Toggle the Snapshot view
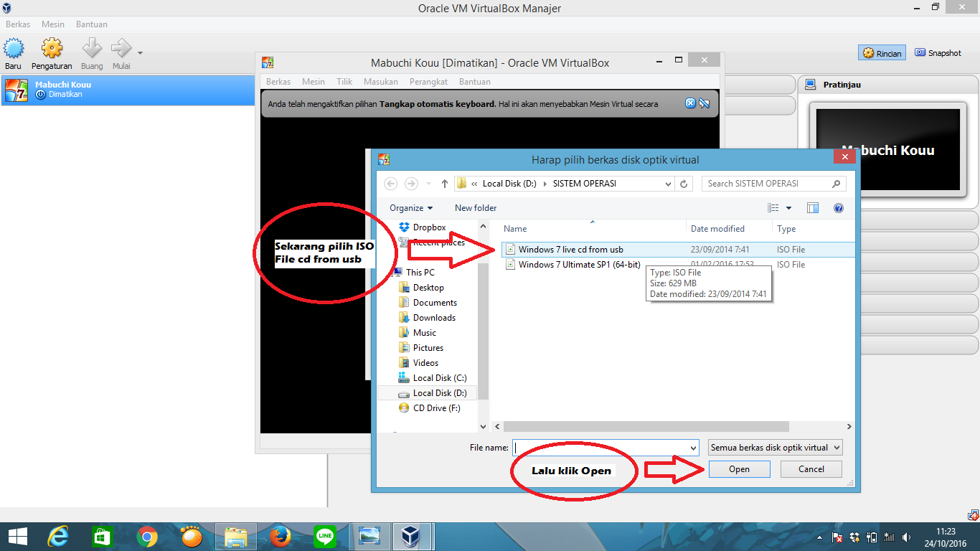This screenshot has height=551, width=980. pos(938,53)
